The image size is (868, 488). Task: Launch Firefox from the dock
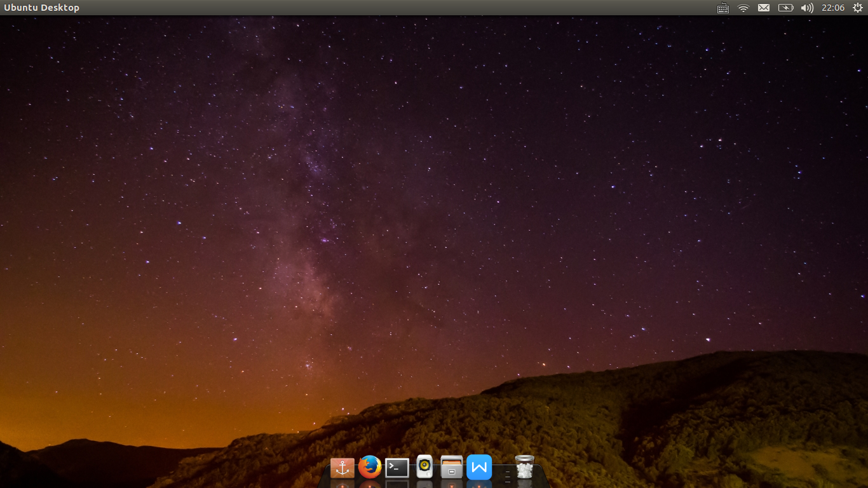pyautogui.click(x=370, y=467)
